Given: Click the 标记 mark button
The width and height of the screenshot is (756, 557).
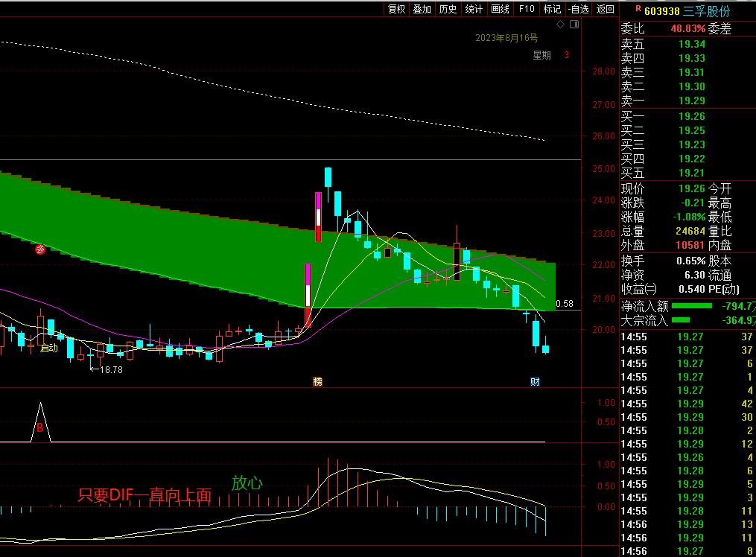Looking at the screenshot, I should [x=552, y=9].
